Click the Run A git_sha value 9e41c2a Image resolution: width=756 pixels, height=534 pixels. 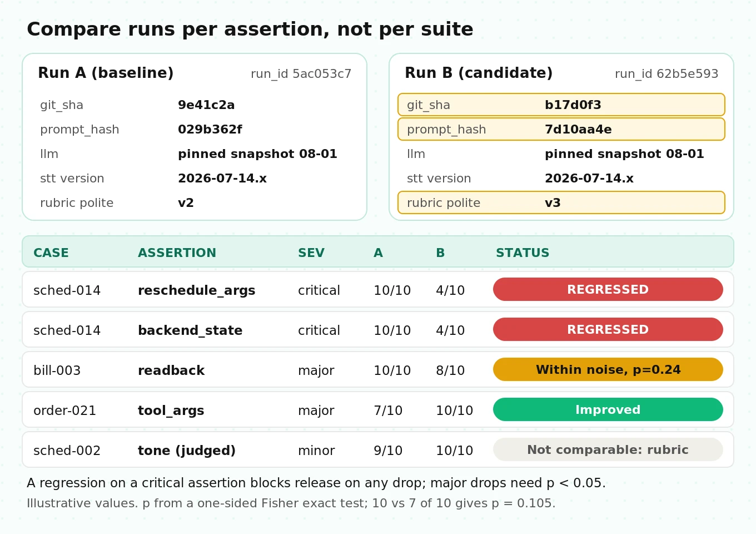point(206,105)
